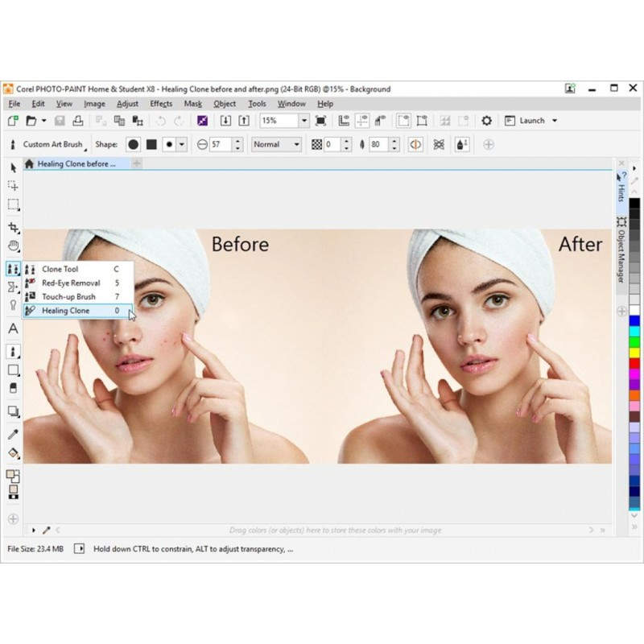Open the Effects menu
This screenshot has height=644, width=644.
click(x=161, y=104)
